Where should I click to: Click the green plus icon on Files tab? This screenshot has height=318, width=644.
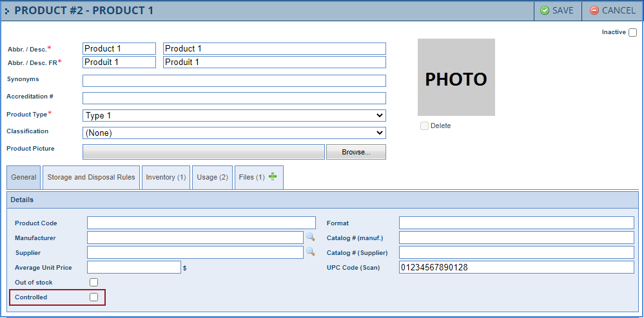[x=273, y=177]
